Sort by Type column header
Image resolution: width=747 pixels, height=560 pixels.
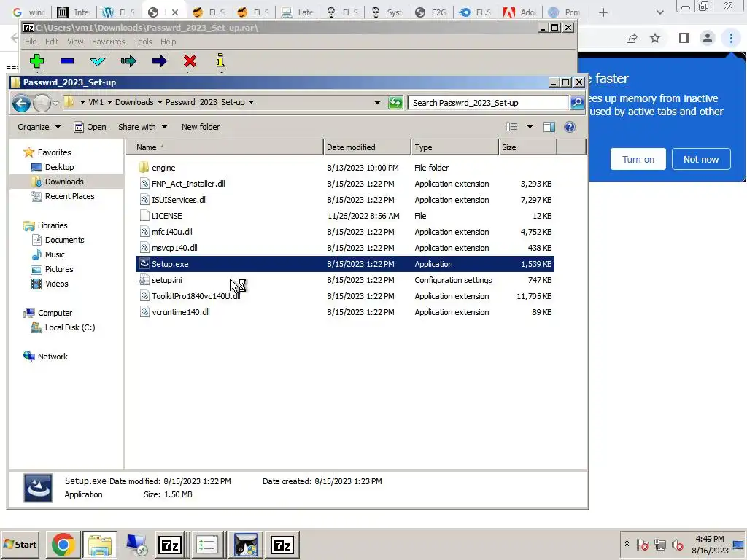[454, 147]
